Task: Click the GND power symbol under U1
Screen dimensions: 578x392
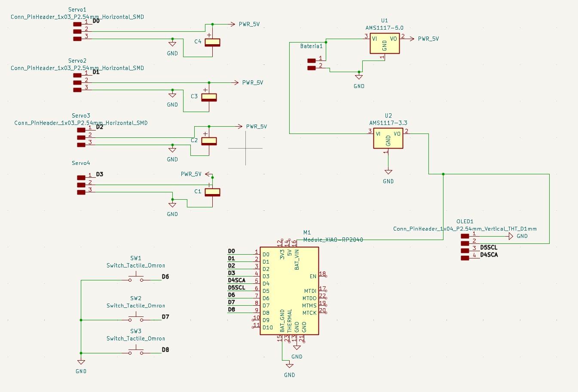Action: 359,77
